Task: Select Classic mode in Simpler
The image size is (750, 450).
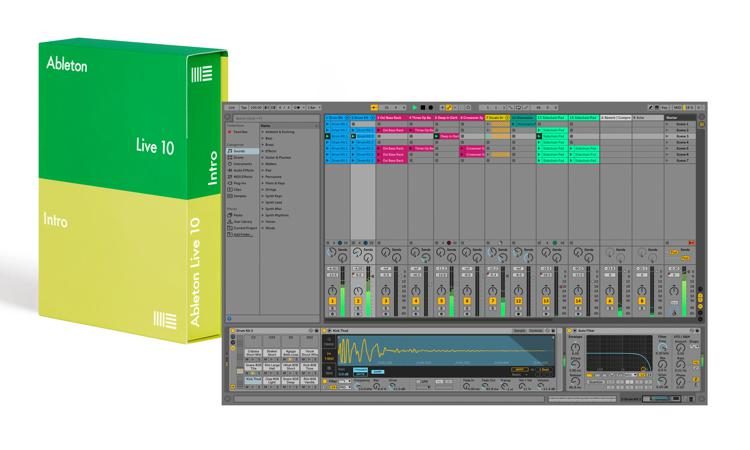Action: 329,342
